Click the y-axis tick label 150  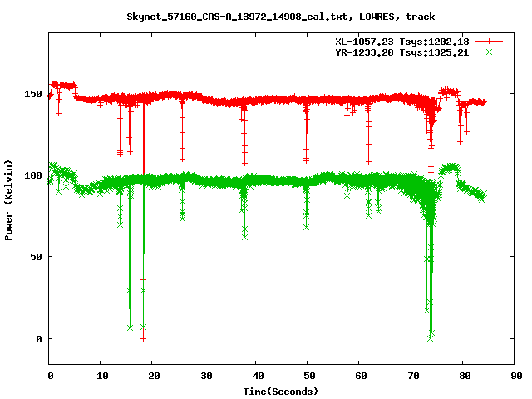coord(33,94)
